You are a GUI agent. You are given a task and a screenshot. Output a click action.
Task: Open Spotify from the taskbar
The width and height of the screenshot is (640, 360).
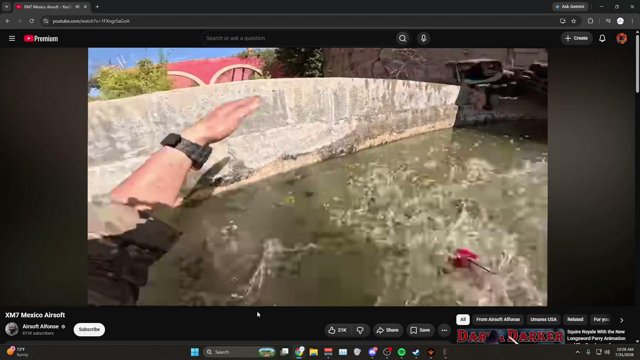402,352
